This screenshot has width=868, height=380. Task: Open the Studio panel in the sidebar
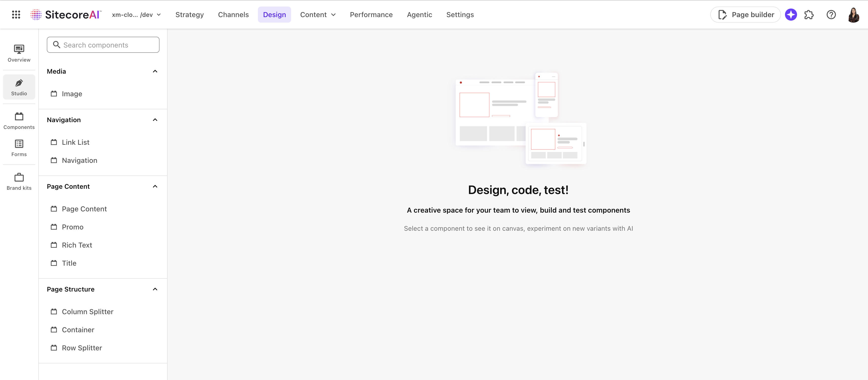(x=19, y=87)
